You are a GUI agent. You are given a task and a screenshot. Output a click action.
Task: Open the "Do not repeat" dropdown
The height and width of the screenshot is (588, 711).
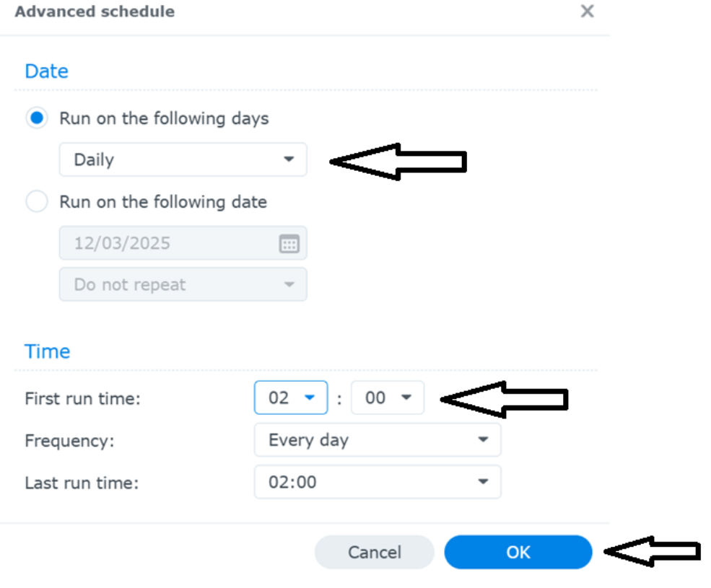point(183,285)
